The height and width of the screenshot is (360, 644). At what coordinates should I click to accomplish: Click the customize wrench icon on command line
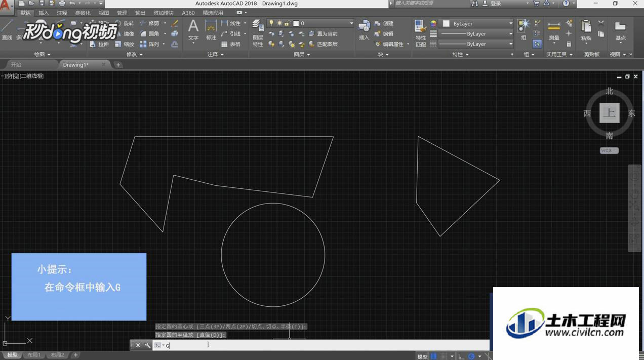coord(147,345)
